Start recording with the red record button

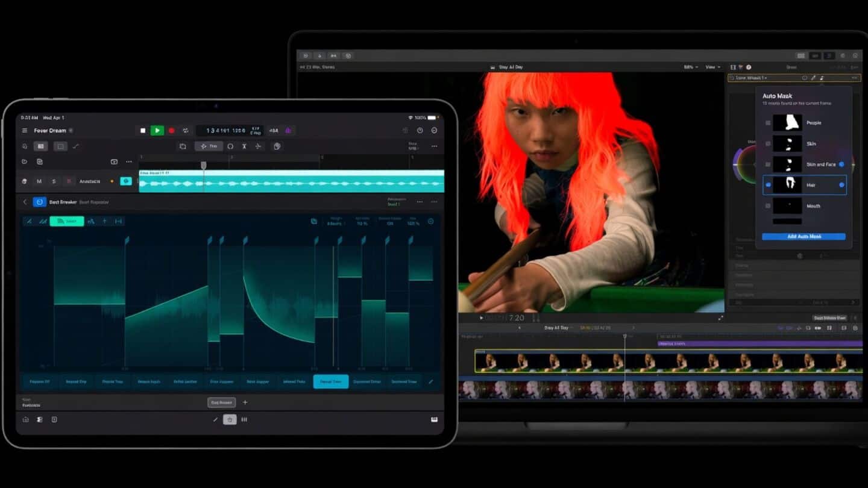click(171, 131)
